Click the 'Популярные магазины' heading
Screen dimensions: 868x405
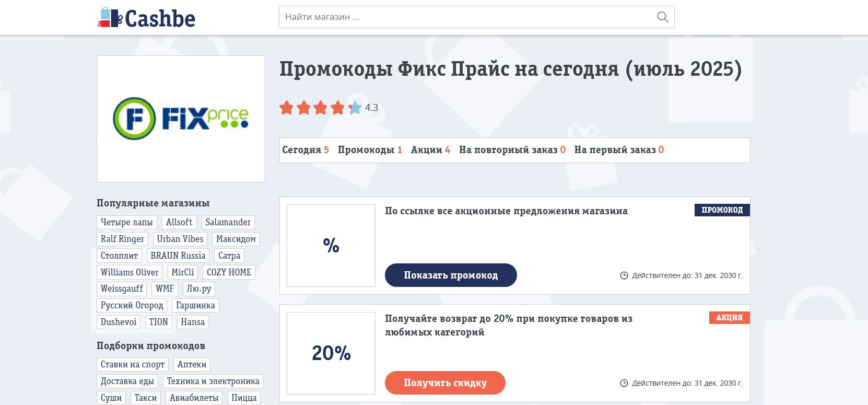[153, 203]
